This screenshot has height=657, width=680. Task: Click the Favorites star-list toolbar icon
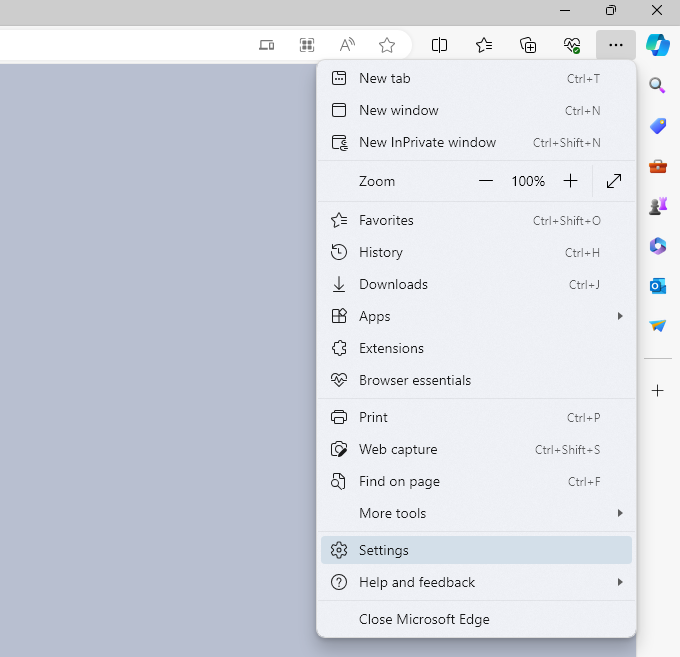pyautogui.click(x=484, y=45)
